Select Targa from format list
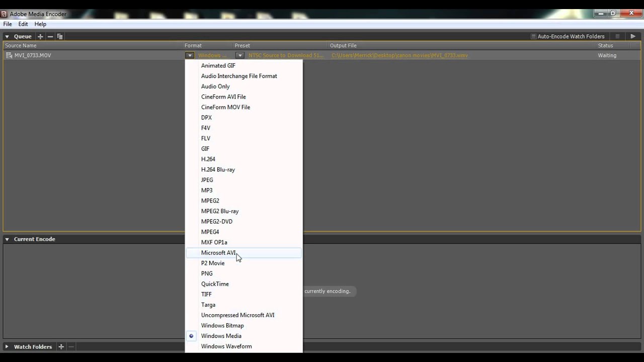Viewport: 644px width, 362px height. tap(244, 305)
